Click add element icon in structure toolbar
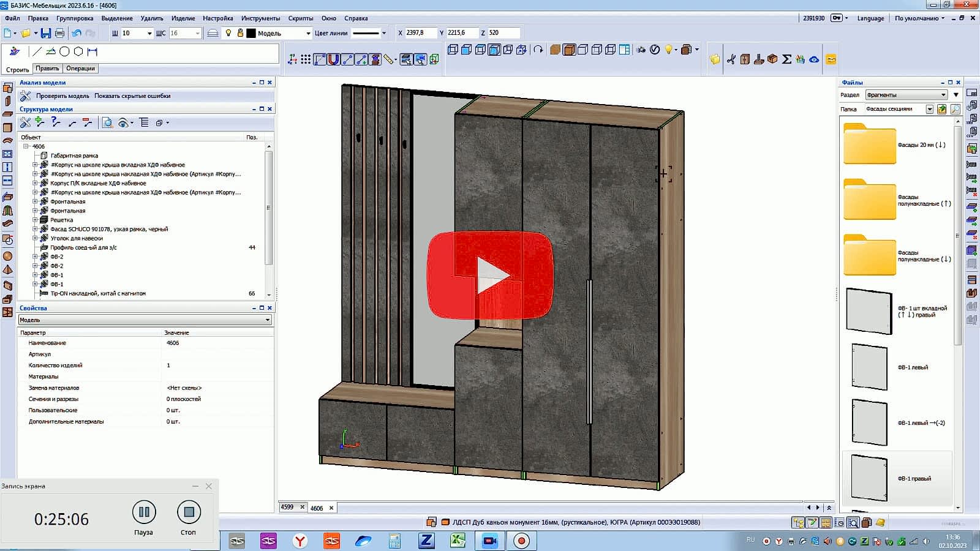The width and height of the screenshot is (980, 551). [x=39, y=122]
